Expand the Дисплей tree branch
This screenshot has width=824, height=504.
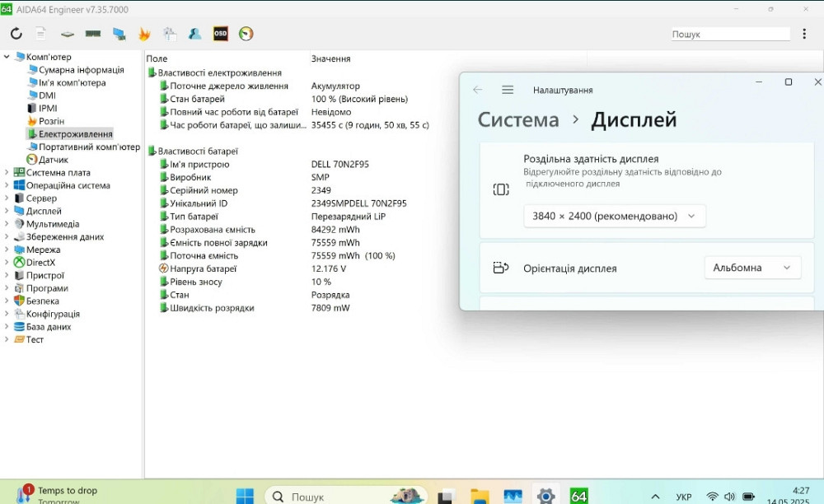pyautogui.click(x=7, y=210)
